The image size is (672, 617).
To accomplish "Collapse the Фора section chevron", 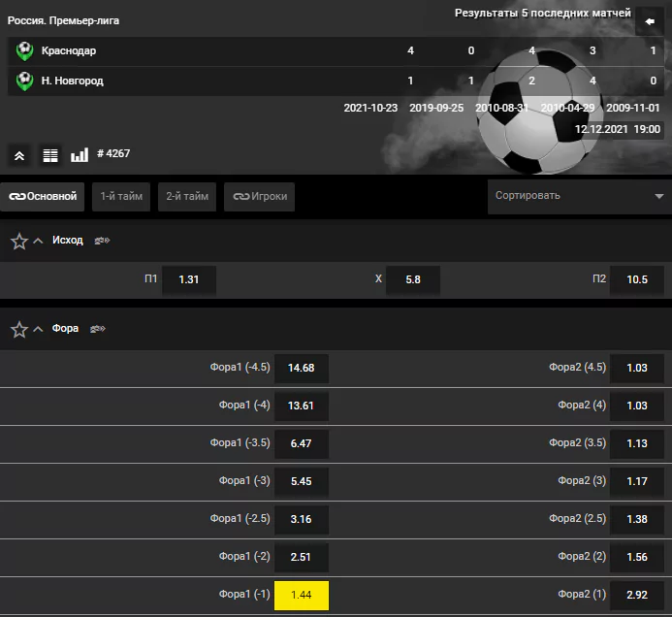I will 38,329.
